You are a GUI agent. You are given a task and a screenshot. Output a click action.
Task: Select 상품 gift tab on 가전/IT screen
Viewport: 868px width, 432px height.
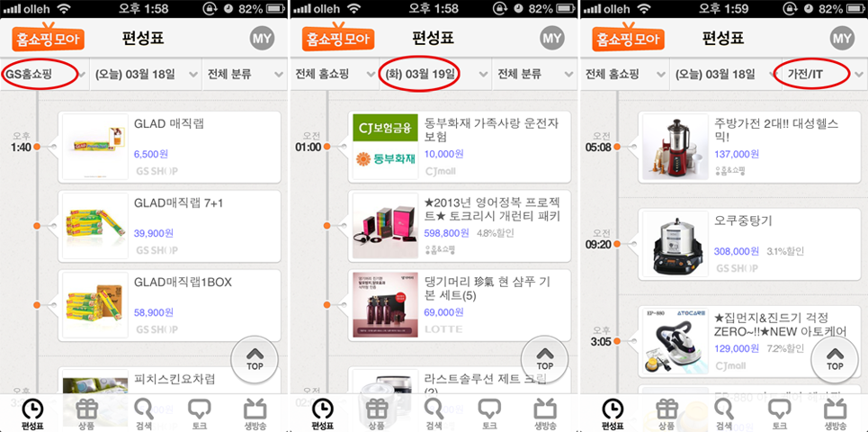tap(667, 414)
